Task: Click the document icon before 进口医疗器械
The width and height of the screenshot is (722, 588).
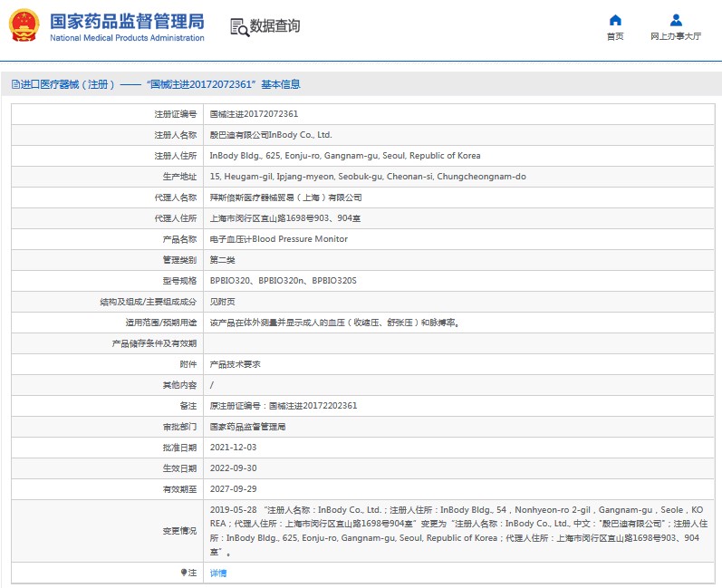Action: click(x=15, y=84)
